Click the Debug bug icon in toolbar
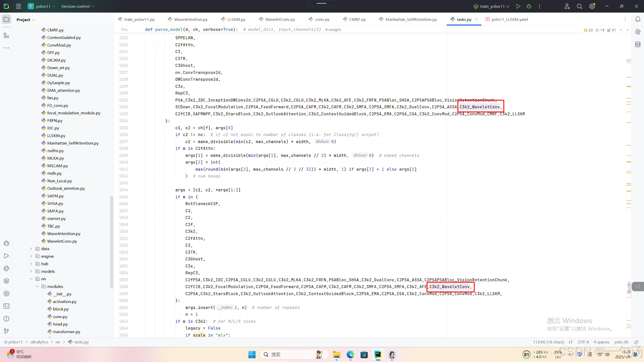The image size is (644, 362). pos(529,6)
